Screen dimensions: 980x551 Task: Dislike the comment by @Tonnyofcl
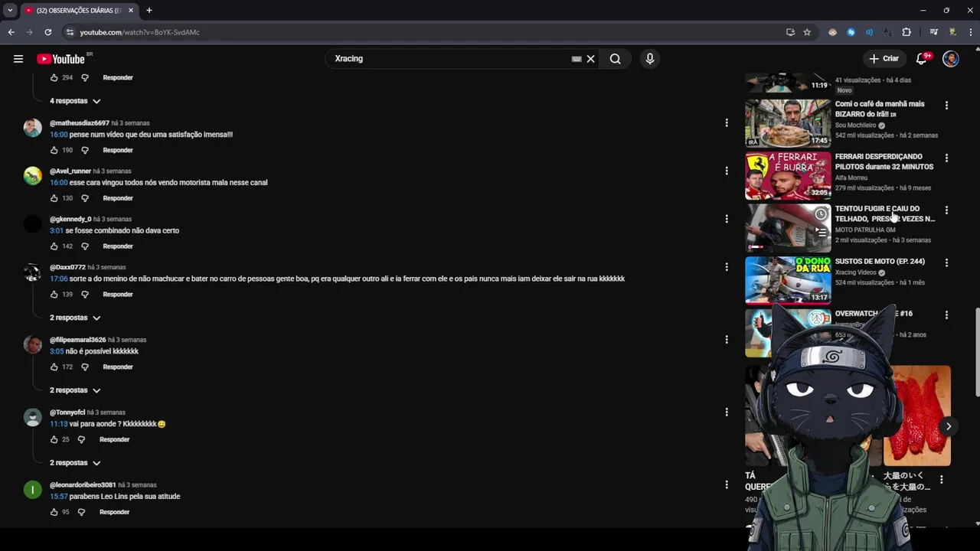coord(81,440)
